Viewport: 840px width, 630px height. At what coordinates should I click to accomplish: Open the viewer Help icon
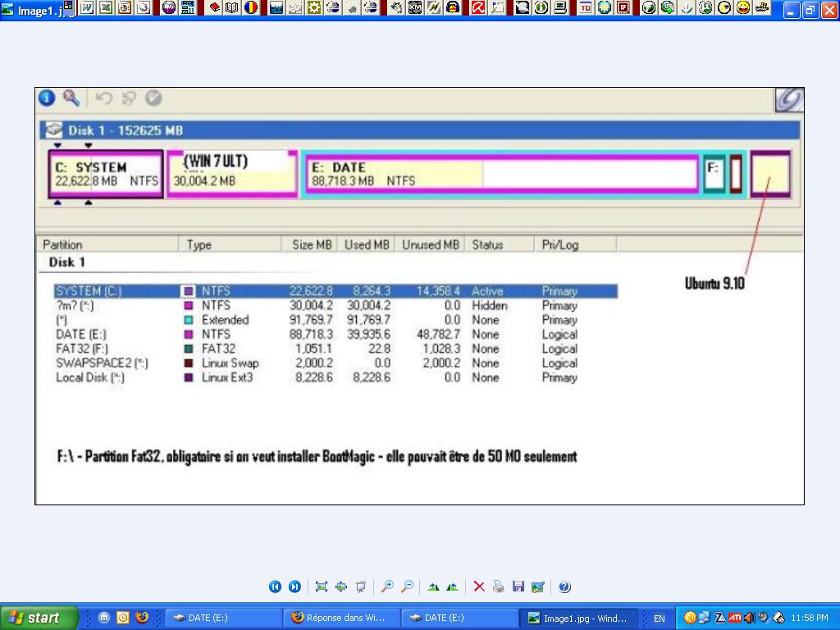[x=564, y=587]
